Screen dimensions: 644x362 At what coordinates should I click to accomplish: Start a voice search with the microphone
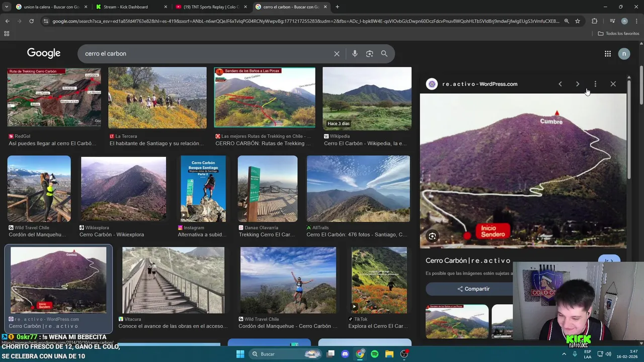(x=355, y=54)
